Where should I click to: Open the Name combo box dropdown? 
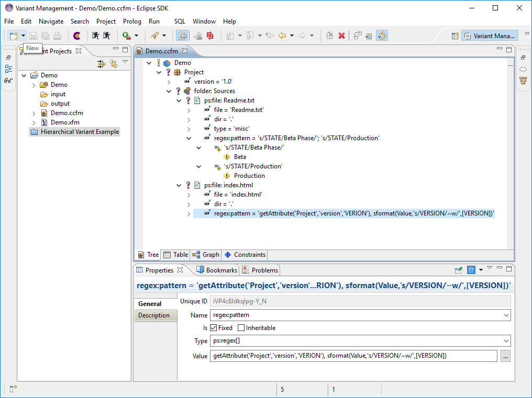pos(506,315)
